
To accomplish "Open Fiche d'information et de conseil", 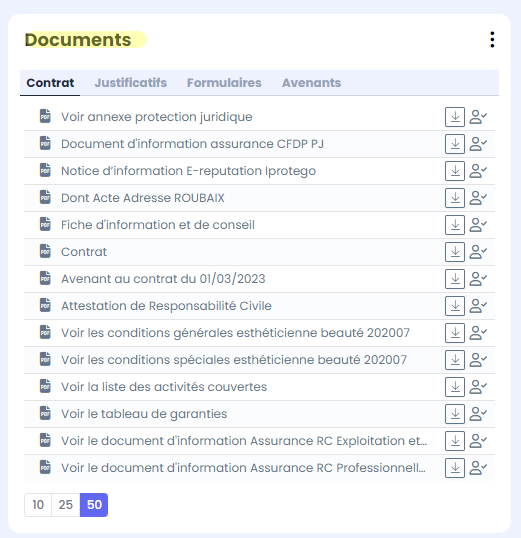I will (158, 225).
